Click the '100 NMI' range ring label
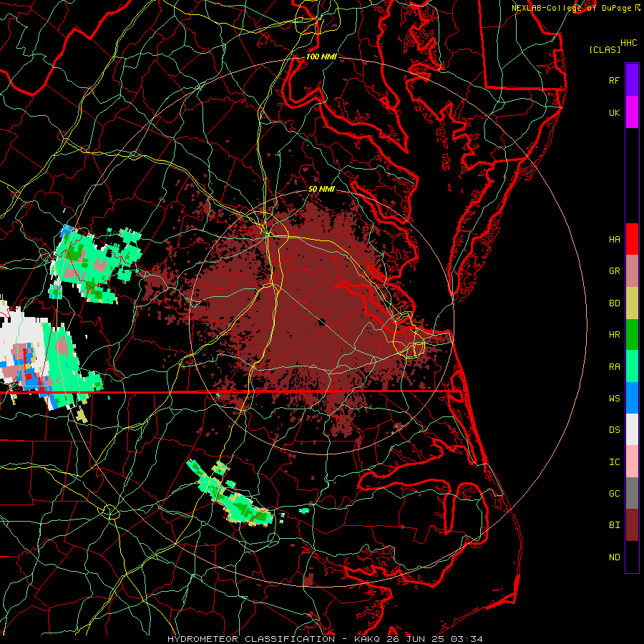 [x=321, y=57]
